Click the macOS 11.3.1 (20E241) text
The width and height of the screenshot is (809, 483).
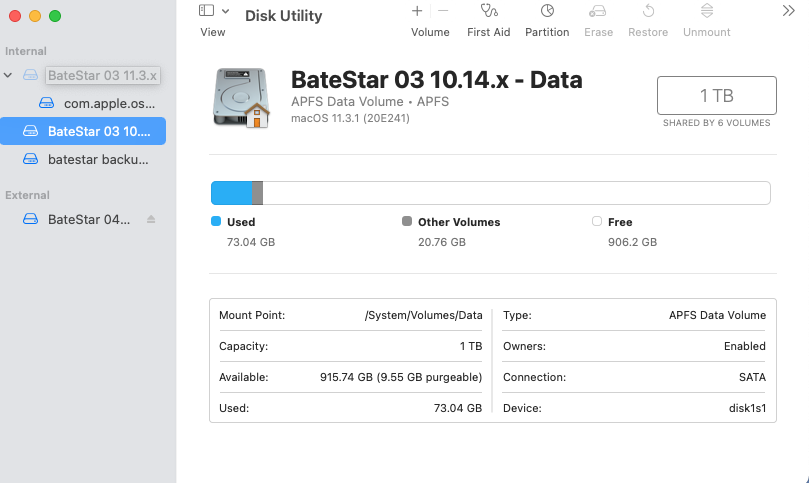[350, 118]
